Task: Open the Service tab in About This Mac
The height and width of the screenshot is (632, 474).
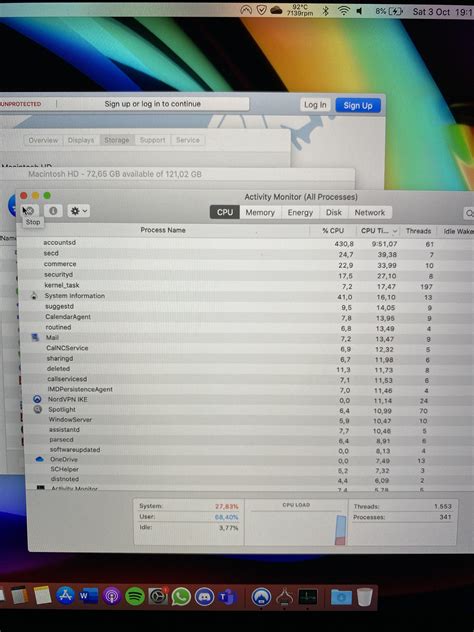Action: click(x=188, y=140)
